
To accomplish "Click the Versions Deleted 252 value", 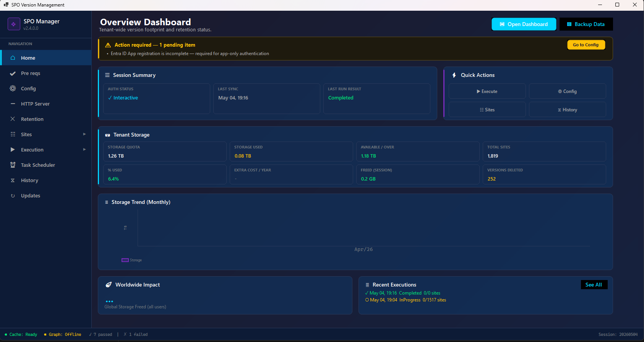I will [x=492, y=179].
